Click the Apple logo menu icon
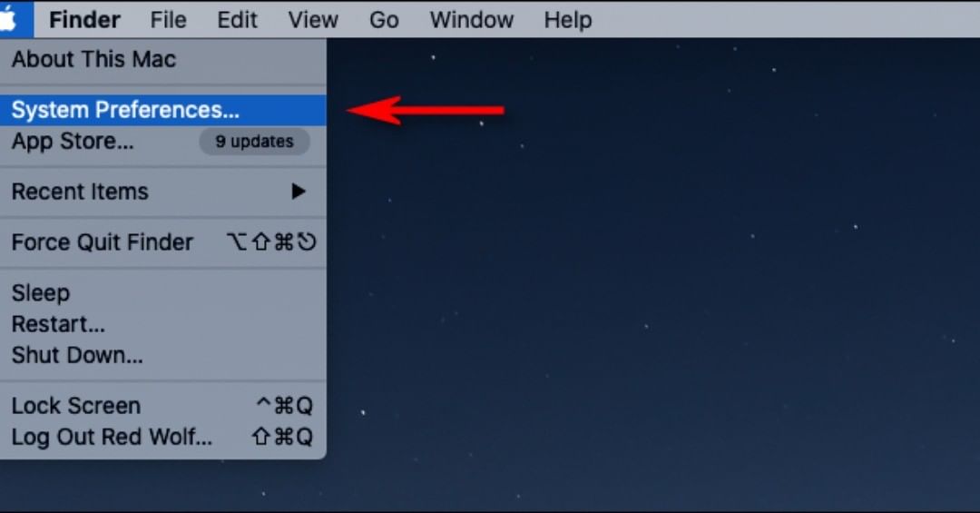Image resolution: width=980 pixels, height=513 pixels. pyautogui.click(x=9, y=19)
